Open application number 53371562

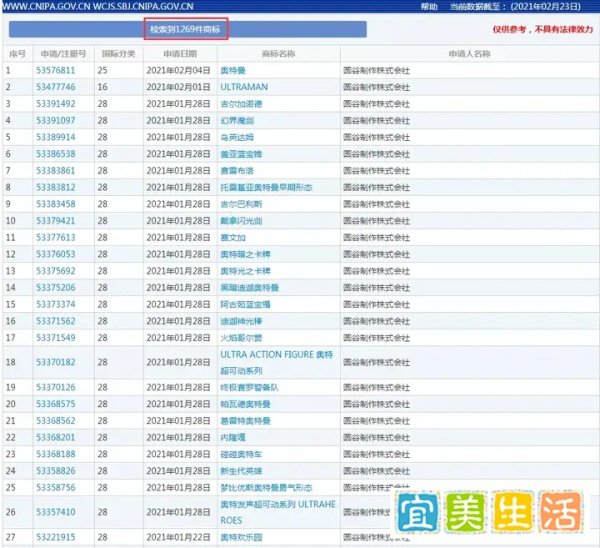(x=55, y=321)
